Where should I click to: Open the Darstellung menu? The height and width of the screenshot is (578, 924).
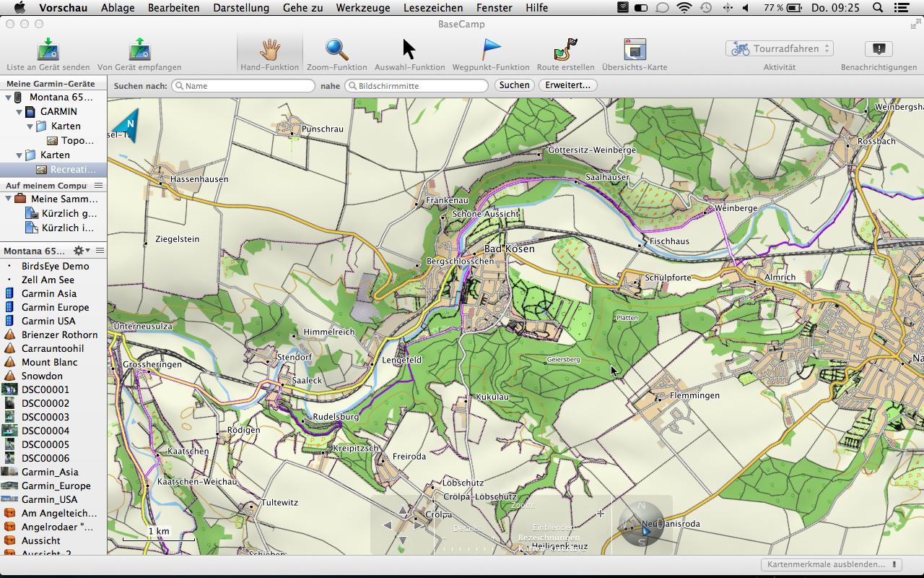[x=241, y=8]
